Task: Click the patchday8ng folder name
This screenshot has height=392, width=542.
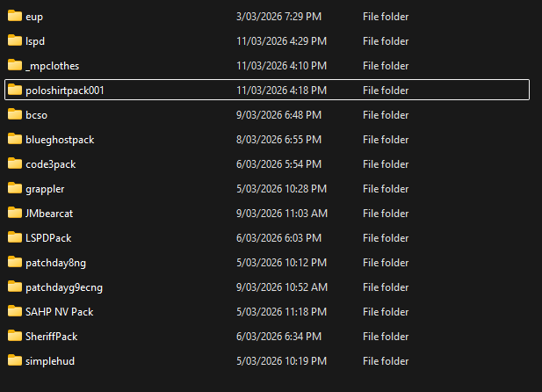Action: pyautogui.click(x=57, y=263)
